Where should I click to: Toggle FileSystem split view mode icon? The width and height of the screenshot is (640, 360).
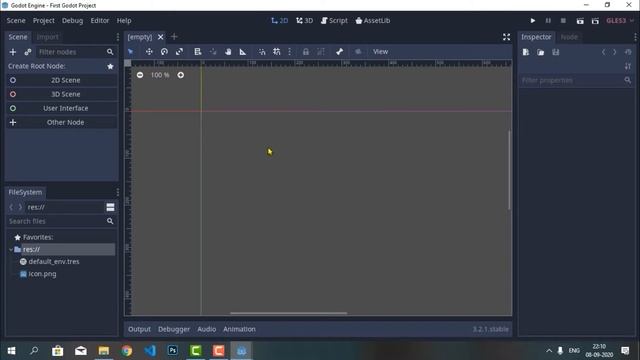tap(110, 207)
